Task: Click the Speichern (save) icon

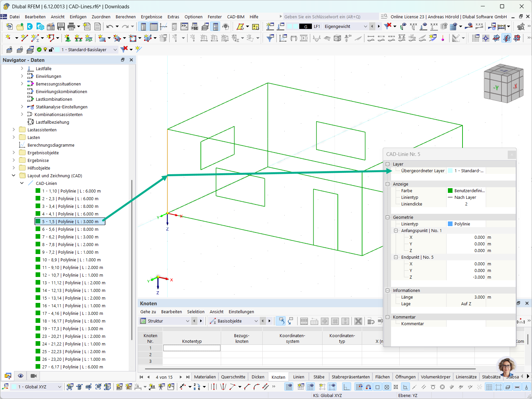Action: pyautogui.click(x=62, y=26)
